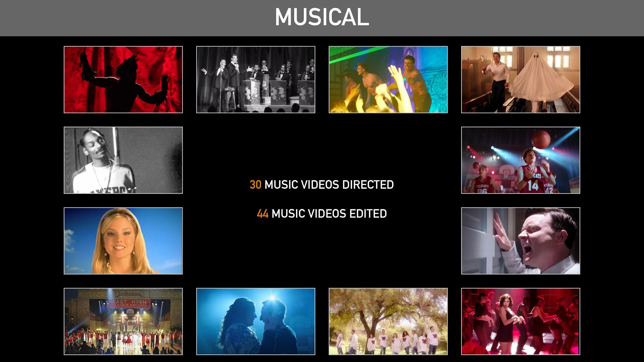The height and width of the screenshot is (362, 644).
Task: Open the blonde woman against blue sky thumbnail
Action: (x=123, y=241)
